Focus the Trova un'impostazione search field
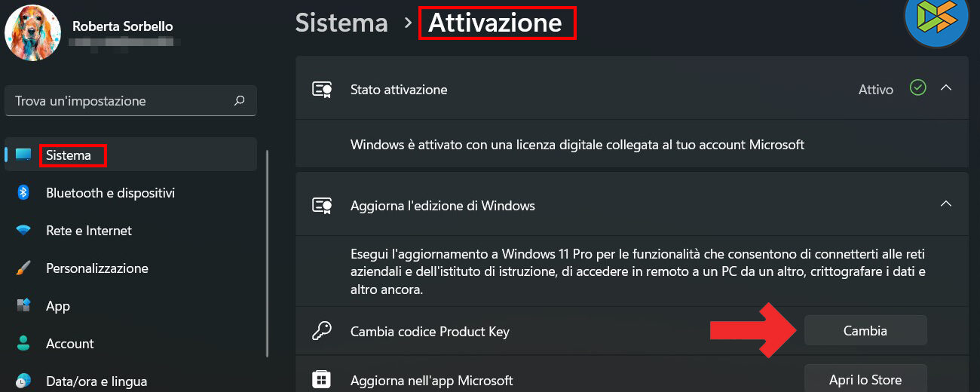The image size is (980, 392). pyautogui.click(x=121, y=100)
